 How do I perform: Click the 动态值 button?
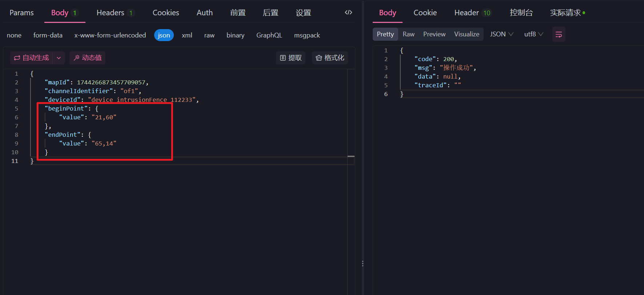pos(88,58)
